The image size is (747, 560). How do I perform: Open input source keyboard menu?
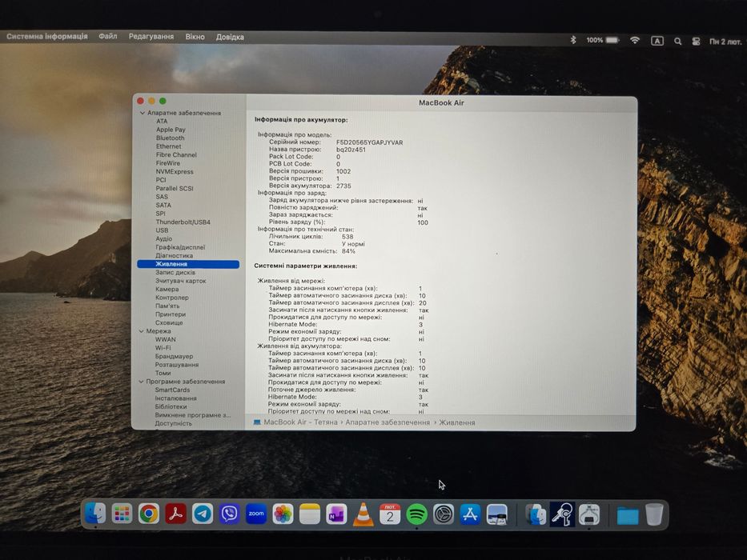pos(657,41)
